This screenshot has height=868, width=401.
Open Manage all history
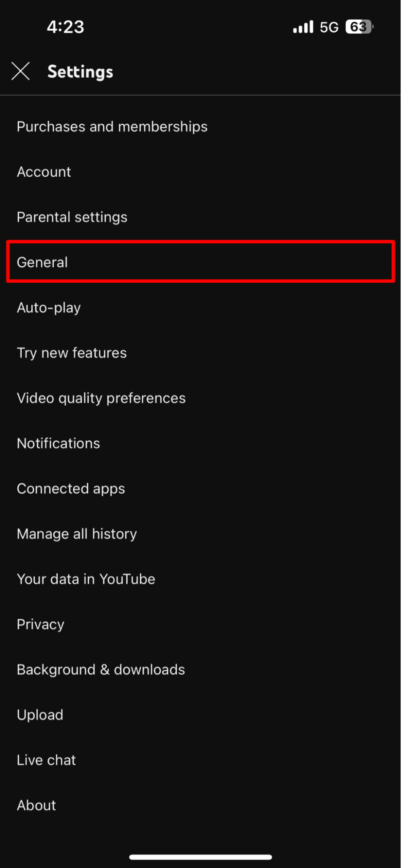[x=76, y=533]
